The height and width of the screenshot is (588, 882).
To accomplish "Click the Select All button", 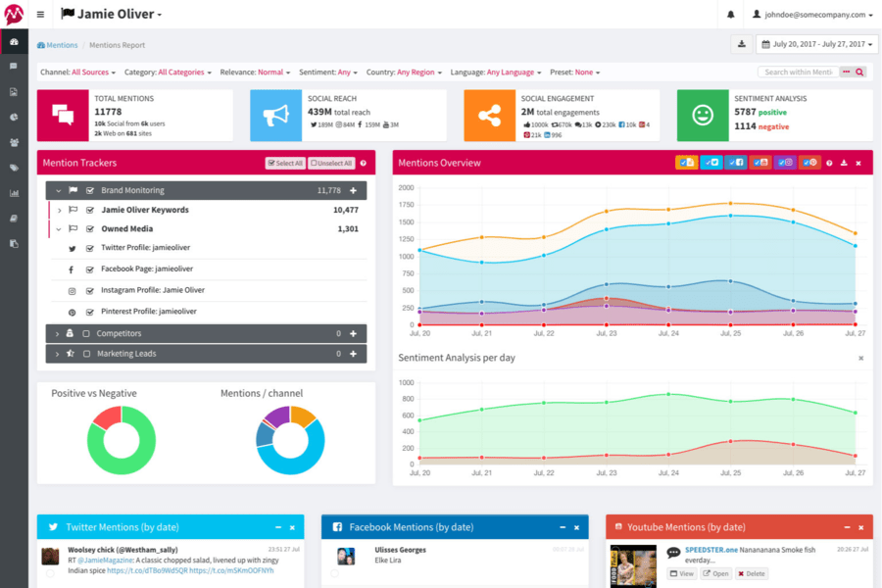I will pyautogui.click(x=285, y=164).
